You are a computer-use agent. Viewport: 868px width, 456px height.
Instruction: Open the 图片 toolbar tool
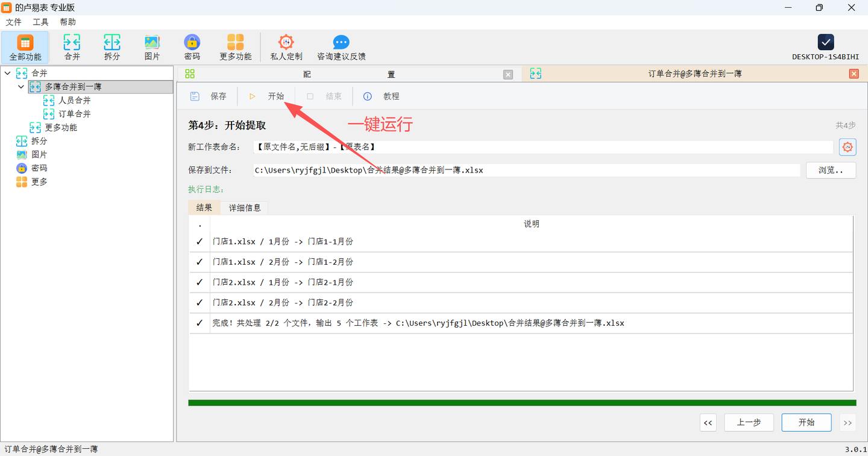pyautogui.click(x=152, y=48)
